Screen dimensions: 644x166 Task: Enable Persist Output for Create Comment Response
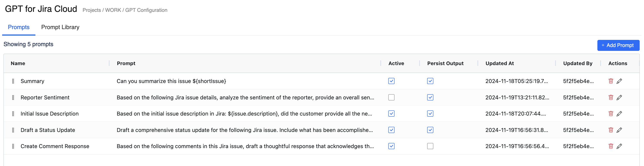(x=430, y=146)
